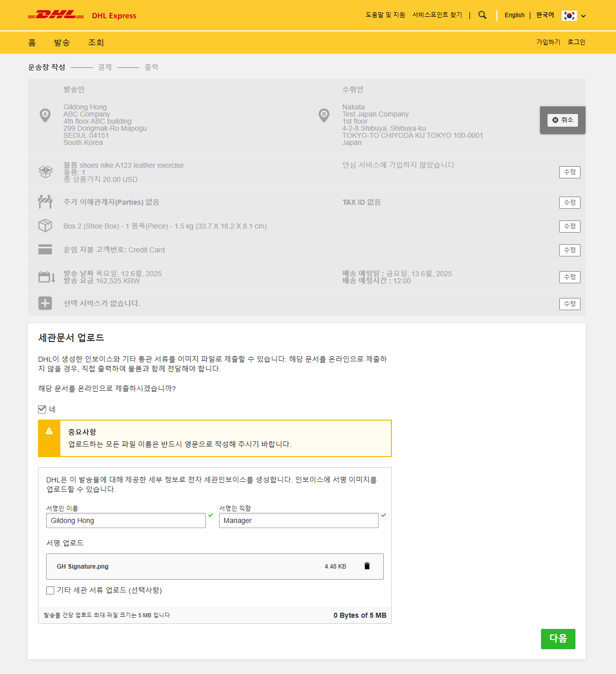This screenshot has width=616, height=674.
Task: Click the shipping date calendar icon
Action: pyautogui.click(x=47, y=277)
